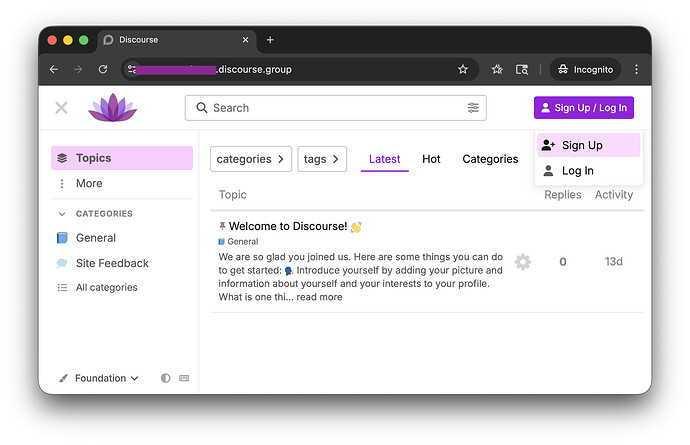Sort by the Activity column header
Image resolution: width=690 pixels, height=445 pixels.
614,195
